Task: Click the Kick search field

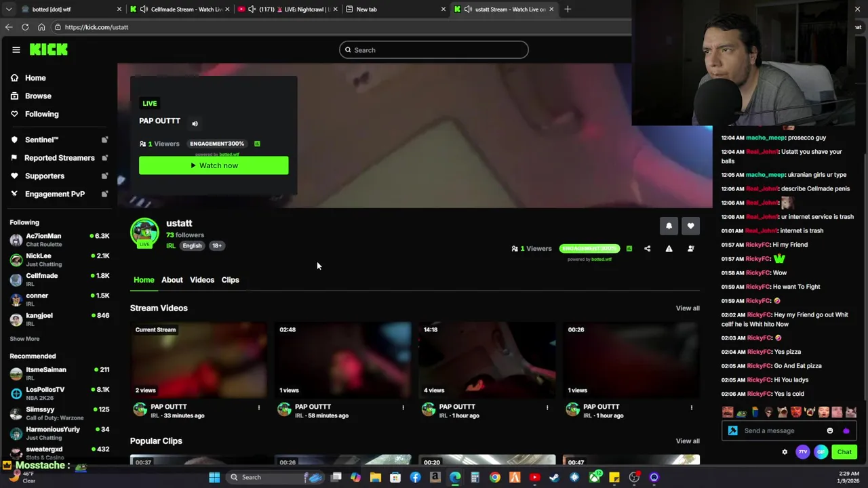Action: (434, 50)
